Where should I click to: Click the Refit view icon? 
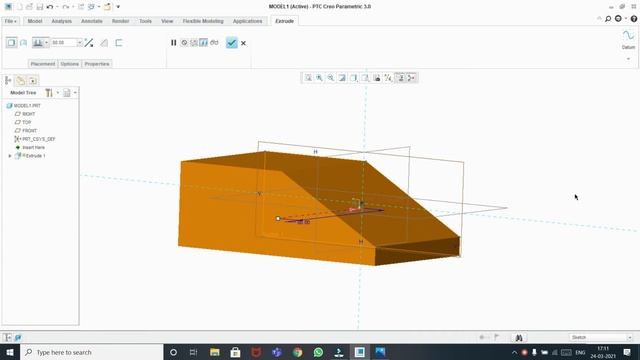click(x=308, y=78)
